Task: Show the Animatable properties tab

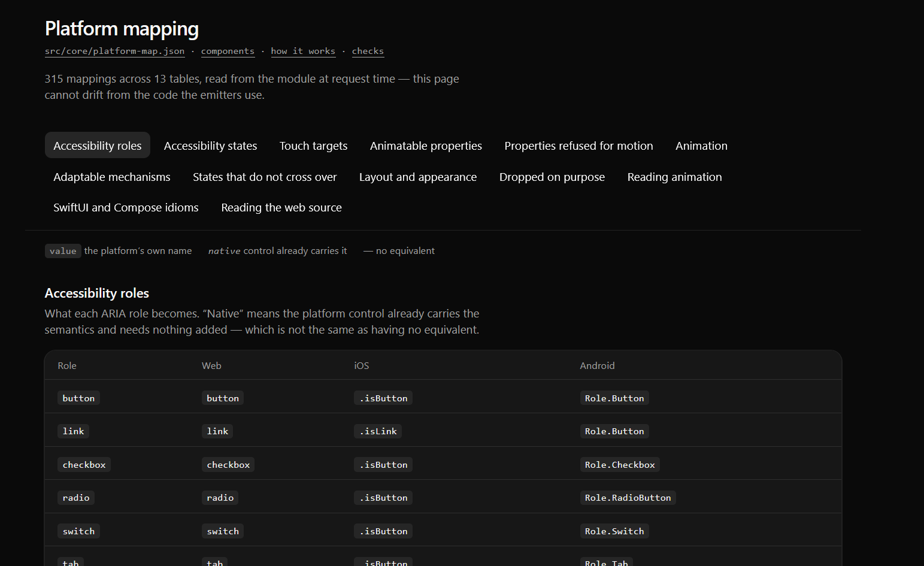Action: (426, 146)
